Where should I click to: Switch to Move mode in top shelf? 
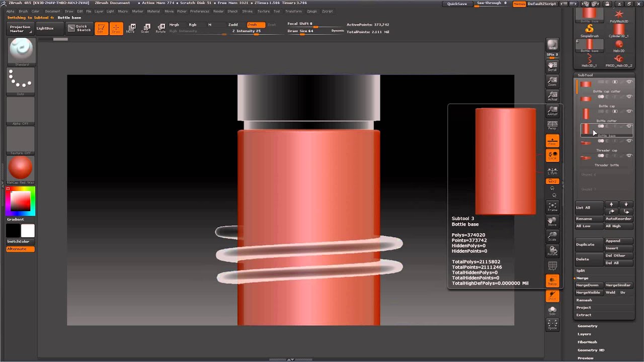(x=131, y=29)
